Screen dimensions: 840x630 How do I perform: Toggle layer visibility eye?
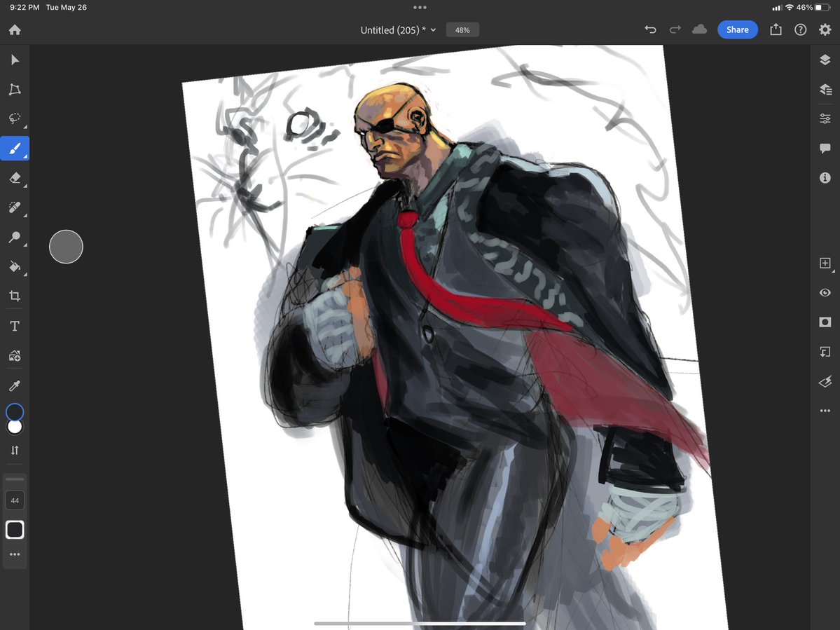tap(825, 292)
